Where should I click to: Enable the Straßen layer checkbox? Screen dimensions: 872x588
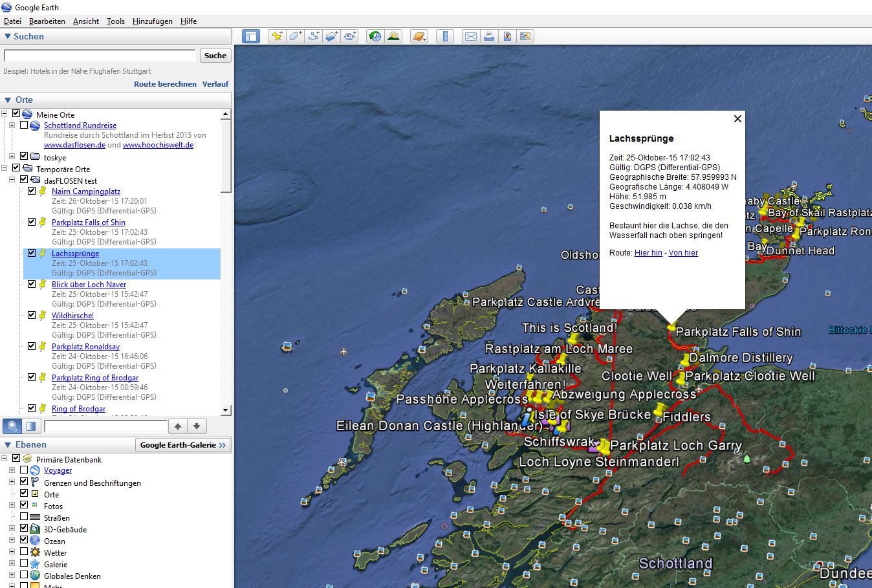click(x=24, y=517)
